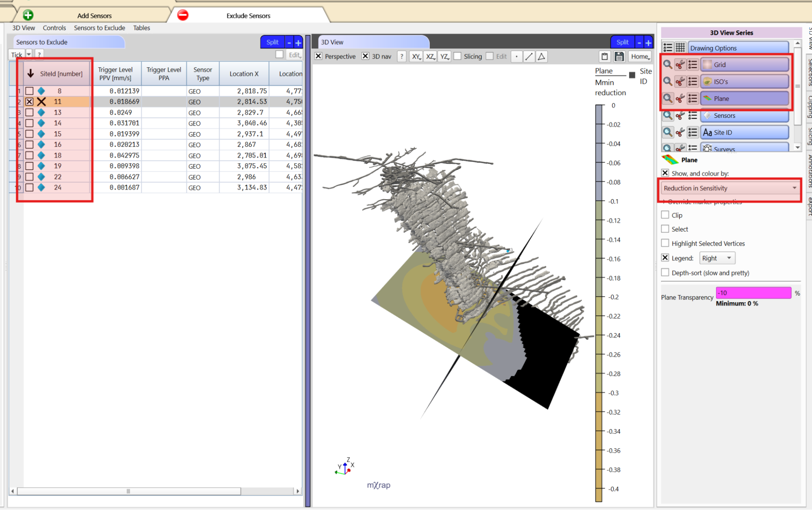812x510 pixels.
Task: Enable the Clip checkbox in Plane options
Action: pyautogui.click(x=665, y=215)
